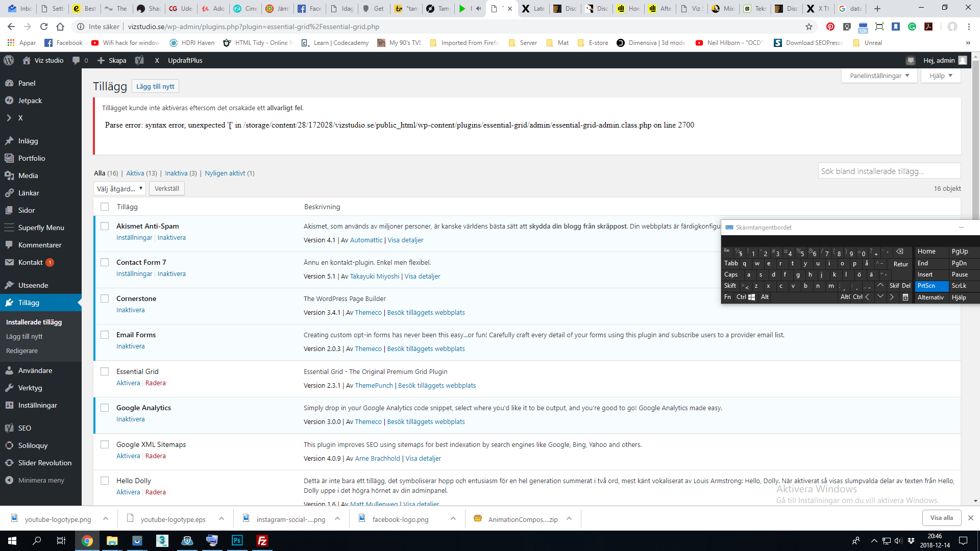This screenshot has height=551, width=980.
Task: Open Sidor pages icon in sidebar
Action: (9, 210)
